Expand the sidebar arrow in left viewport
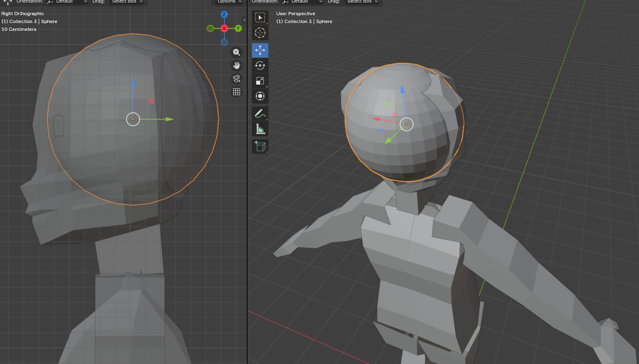 (244, 20)
